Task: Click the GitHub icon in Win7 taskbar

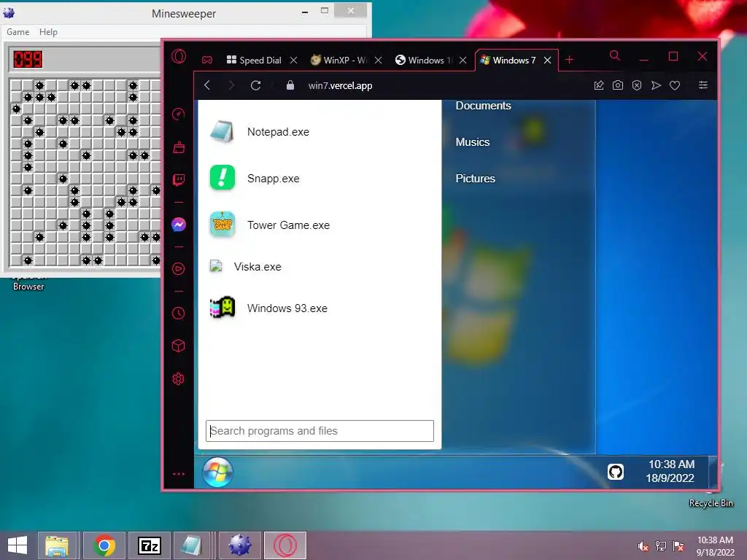Action: click(x=616, y=472)
